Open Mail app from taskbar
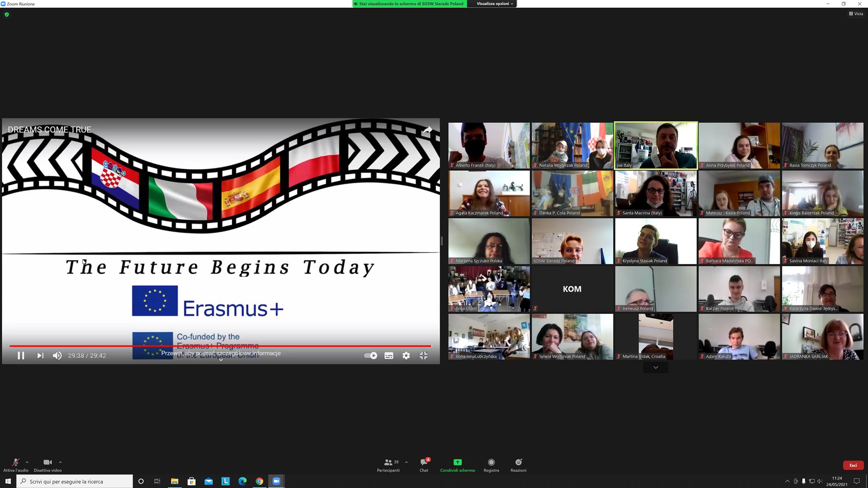Screen dimensions: 868x488 coord(209,481)
